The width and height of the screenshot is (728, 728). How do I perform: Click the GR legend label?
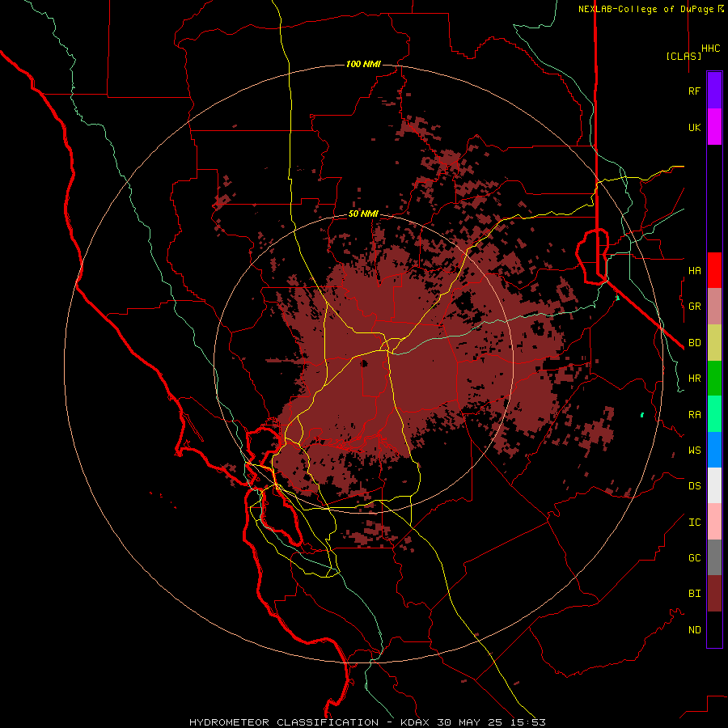tap(694, 307)
